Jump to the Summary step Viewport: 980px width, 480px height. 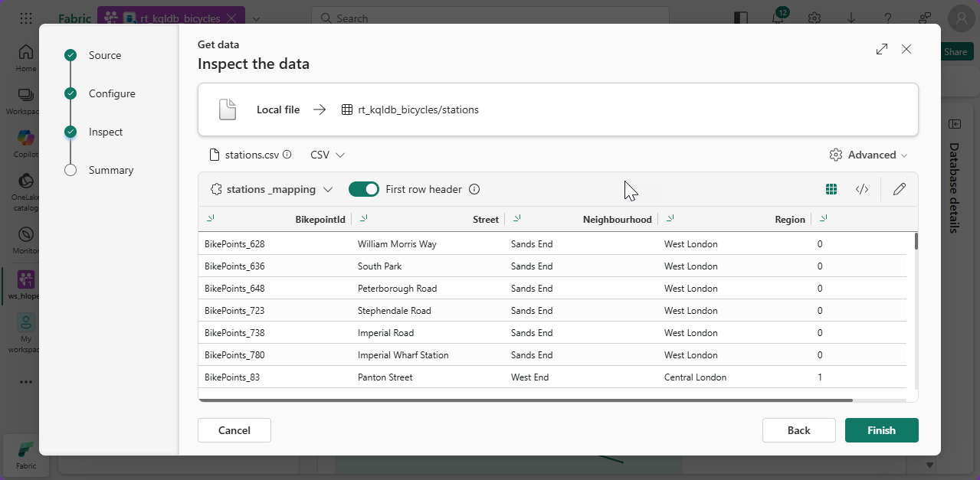click(110, 170)
